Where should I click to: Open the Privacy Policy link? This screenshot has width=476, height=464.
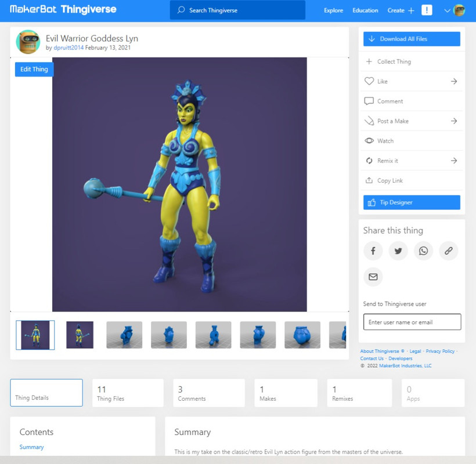click(x=440, y=351)
